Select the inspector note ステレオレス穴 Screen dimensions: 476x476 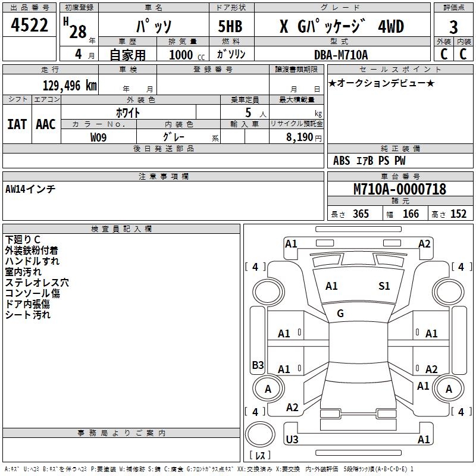(37, 283)
